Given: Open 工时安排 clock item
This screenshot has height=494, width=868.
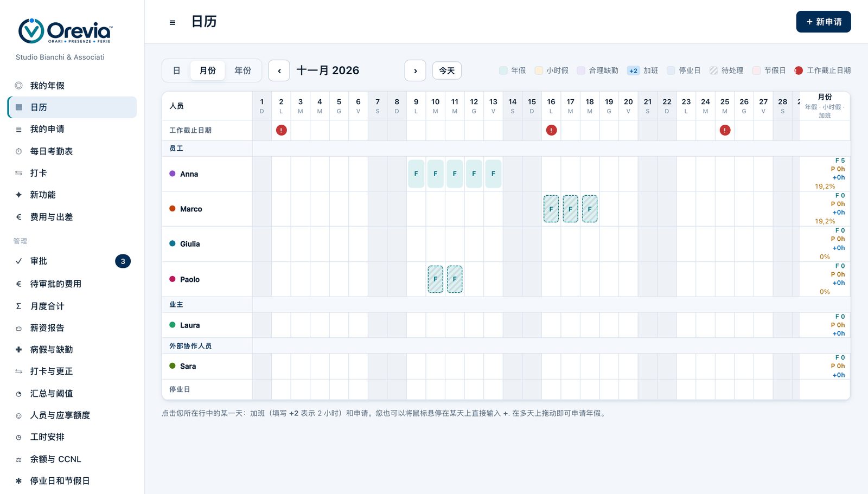Looking at the screenshot, I should pos(72,437).
